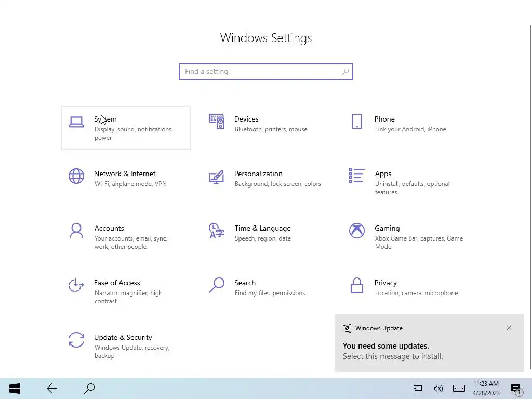The height and width of the screenshot is (399, 532).
Task: Open Network & Internet label
Action: pos(125,174)
